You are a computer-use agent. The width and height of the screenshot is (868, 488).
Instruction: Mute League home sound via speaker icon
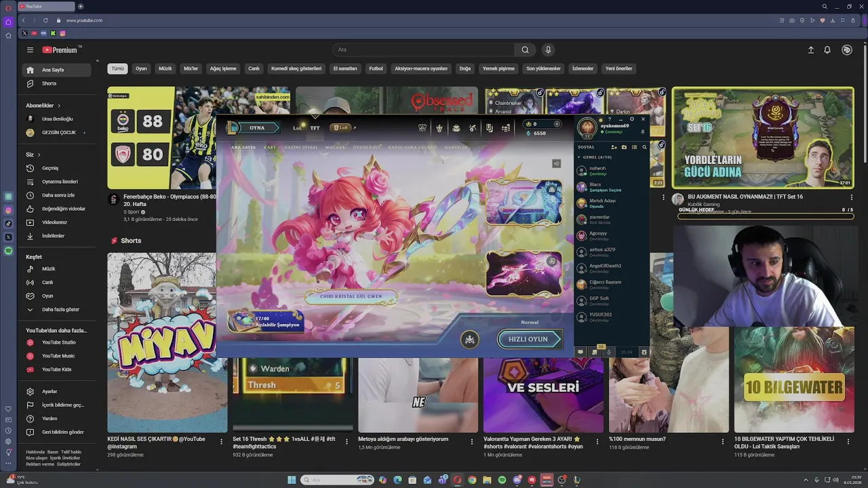click(x=556, y=163)
